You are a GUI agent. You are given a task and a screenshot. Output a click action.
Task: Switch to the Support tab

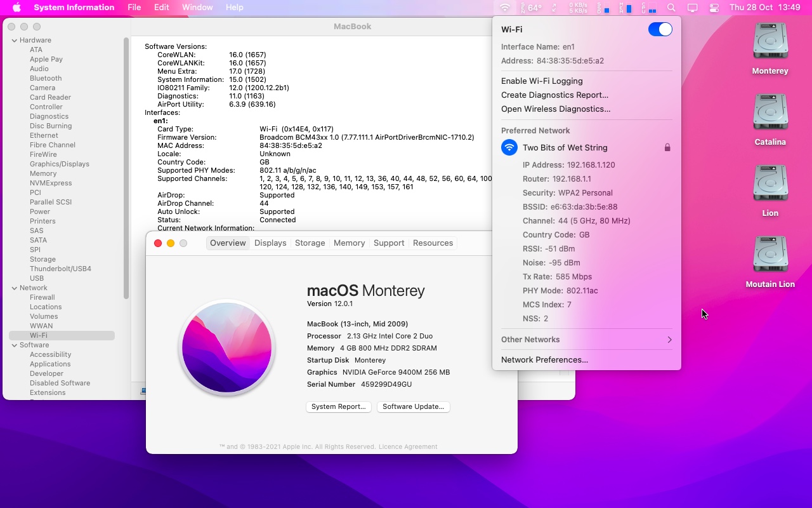[389, 243]
